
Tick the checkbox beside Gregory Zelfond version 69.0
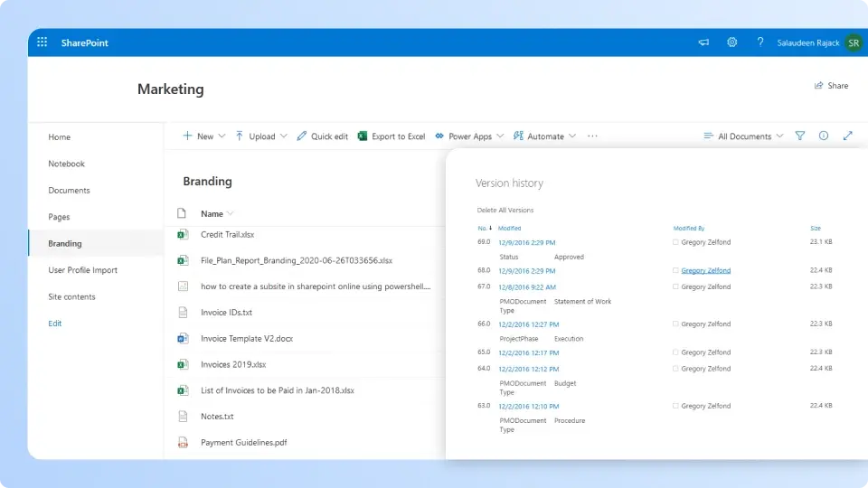pos(675,243)
